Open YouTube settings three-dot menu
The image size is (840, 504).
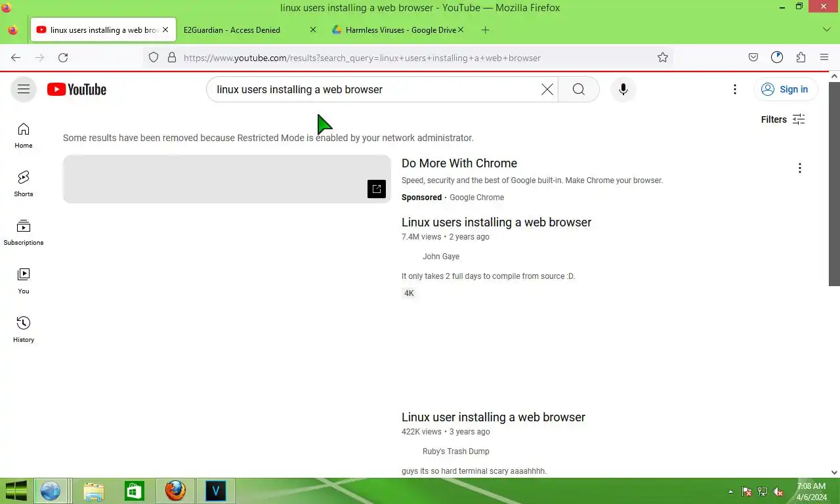[735, 89]
